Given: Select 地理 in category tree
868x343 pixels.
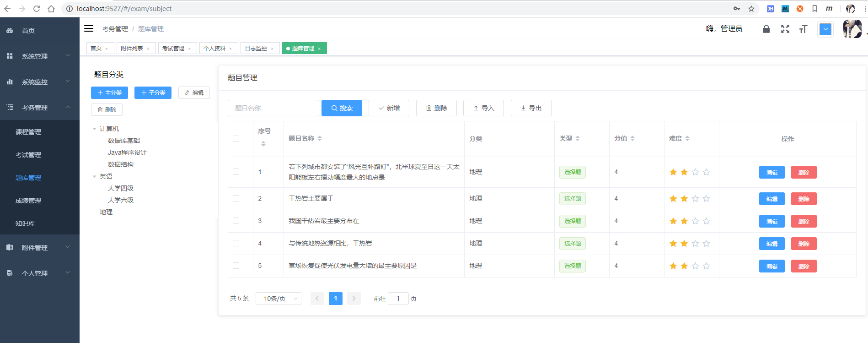Looking at the screenshot, I should pyautogui.click(x=106, y=212).
